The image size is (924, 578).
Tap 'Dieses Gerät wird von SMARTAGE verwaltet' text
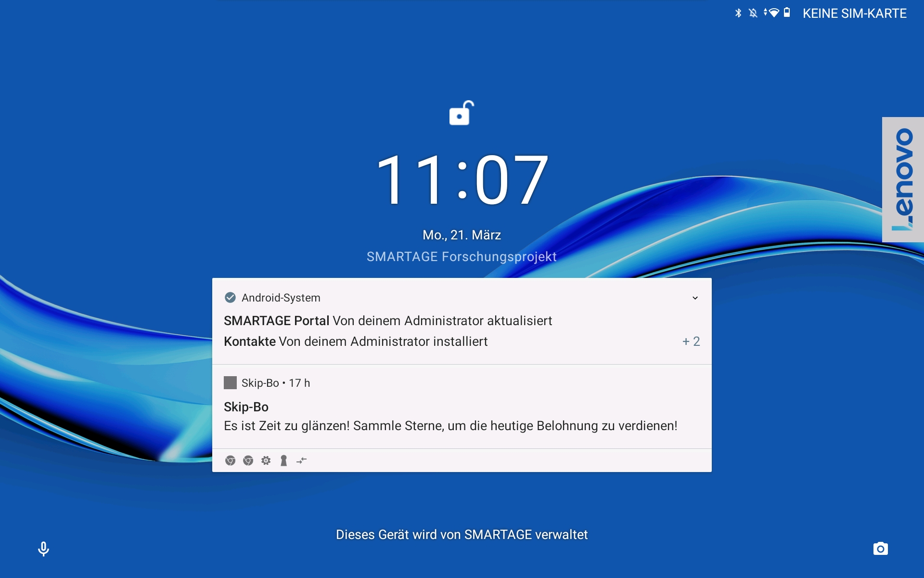click(462, 535)
